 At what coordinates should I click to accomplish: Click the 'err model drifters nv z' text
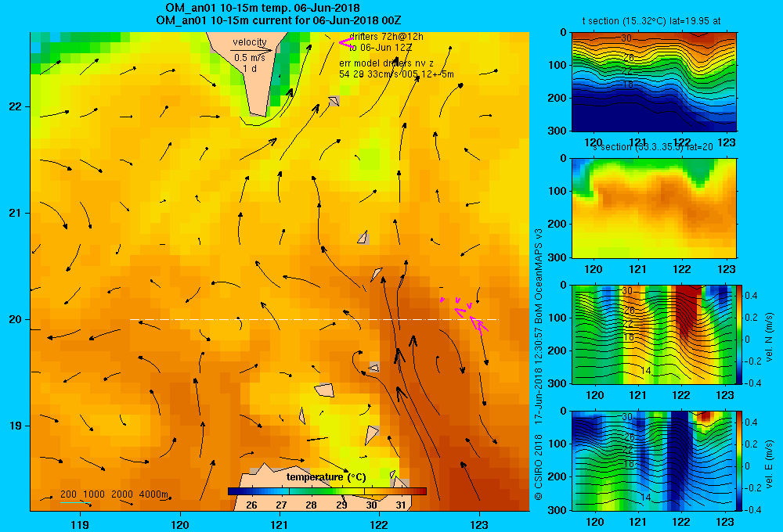(x=387, y=63)
